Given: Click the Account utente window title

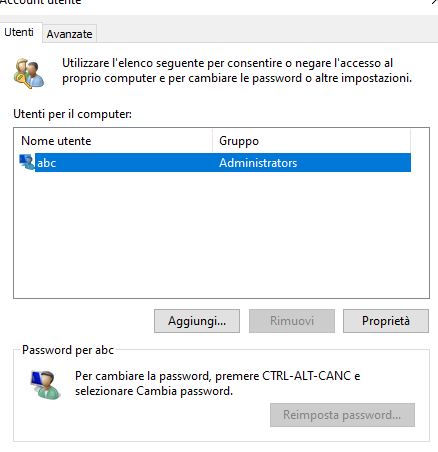Looking at the screenshot, I should coord(41,2).
